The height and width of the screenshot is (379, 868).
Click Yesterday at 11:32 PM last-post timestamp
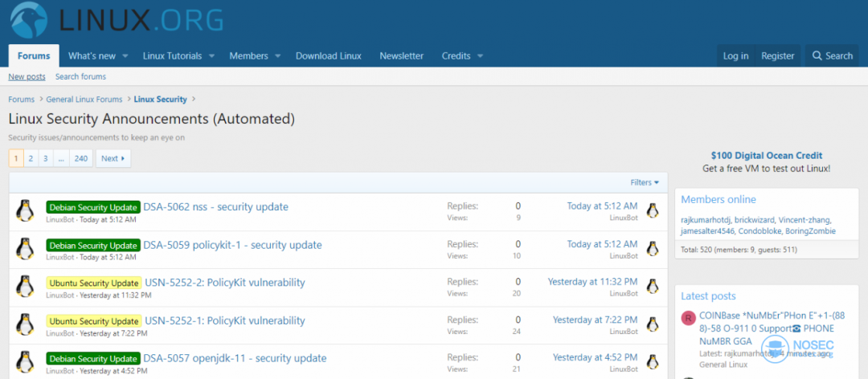click(x=593, y=282)
